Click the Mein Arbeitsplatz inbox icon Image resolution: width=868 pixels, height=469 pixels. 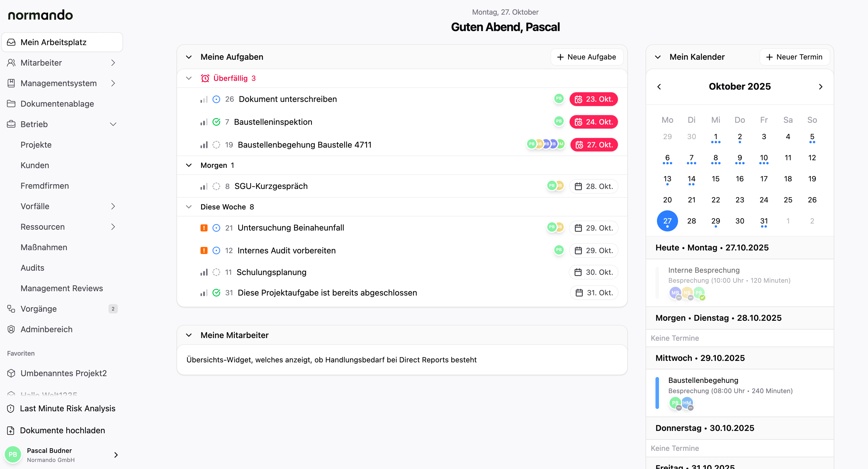point(11,42)
